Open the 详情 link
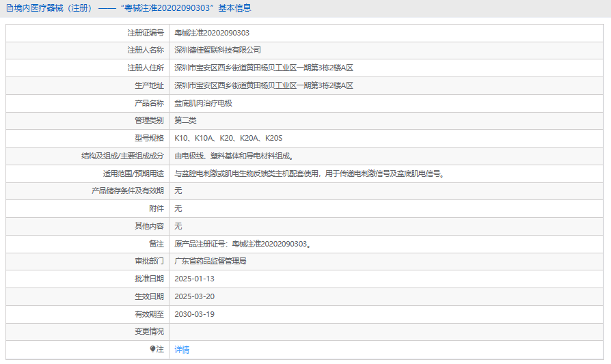This screenshot has height=364, width=611. point(182,350)
